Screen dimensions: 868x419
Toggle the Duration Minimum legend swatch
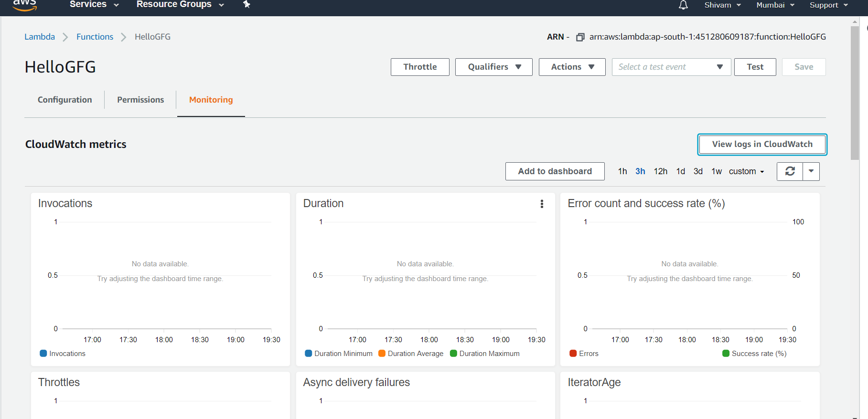coord(309,354)
